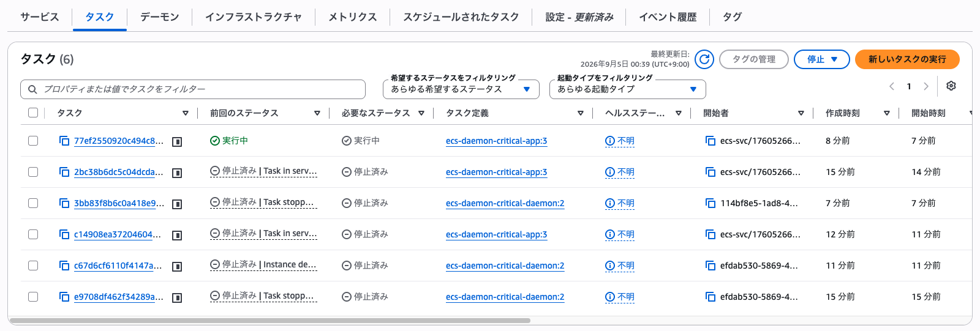Screen dimensions: 980x331
Task: Copy task ID c14908ea37204604
Action: [x=64, y=234]
